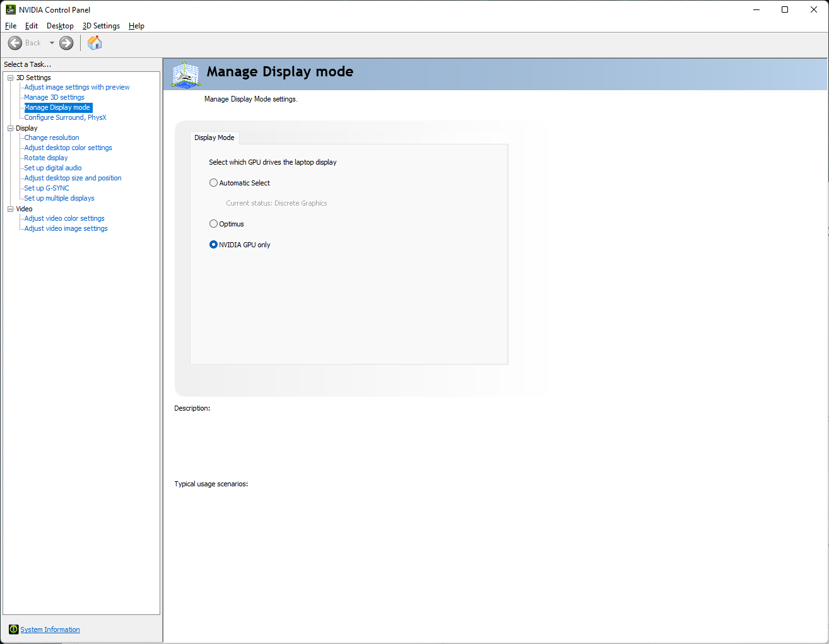The height and width of the screenshot is (644, 829).
Task: Click 'Select which GPU drives the laptop display'
Action: [x=273, y=162]
